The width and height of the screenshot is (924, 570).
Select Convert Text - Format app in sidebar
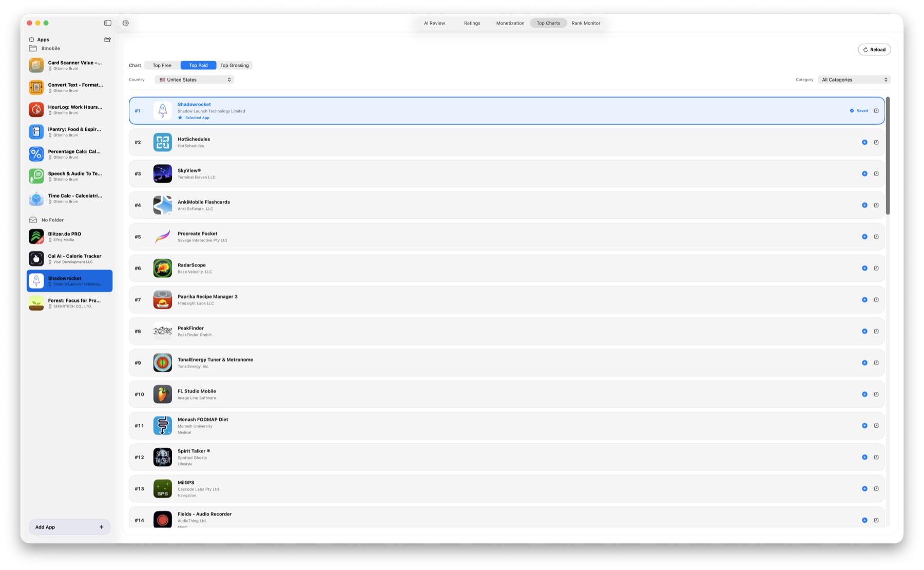69,87
